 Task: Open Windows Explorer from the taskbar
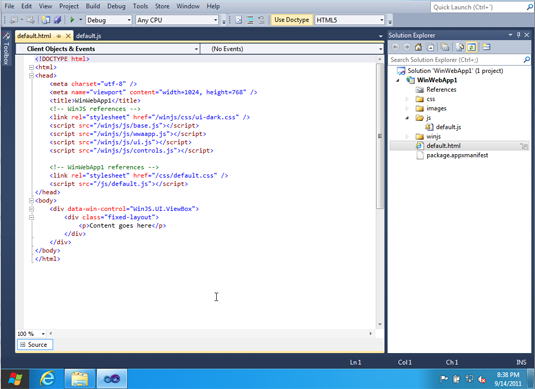pos(79,379)
